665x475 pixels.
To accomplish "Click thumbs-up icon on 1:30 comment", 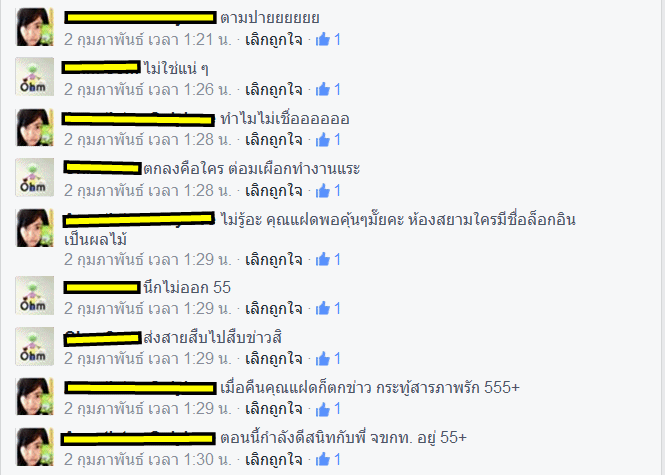I will [323, 459].
